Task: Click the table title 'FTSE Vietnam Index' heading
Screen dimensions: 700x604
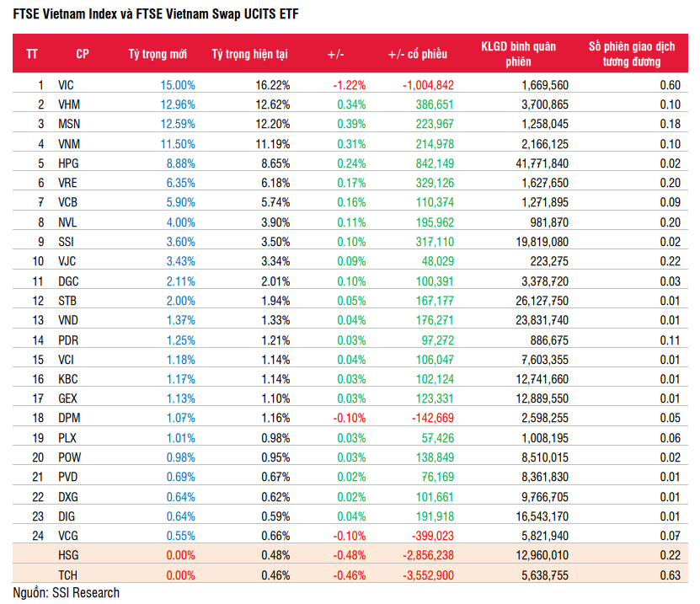Action: (154, 14)
